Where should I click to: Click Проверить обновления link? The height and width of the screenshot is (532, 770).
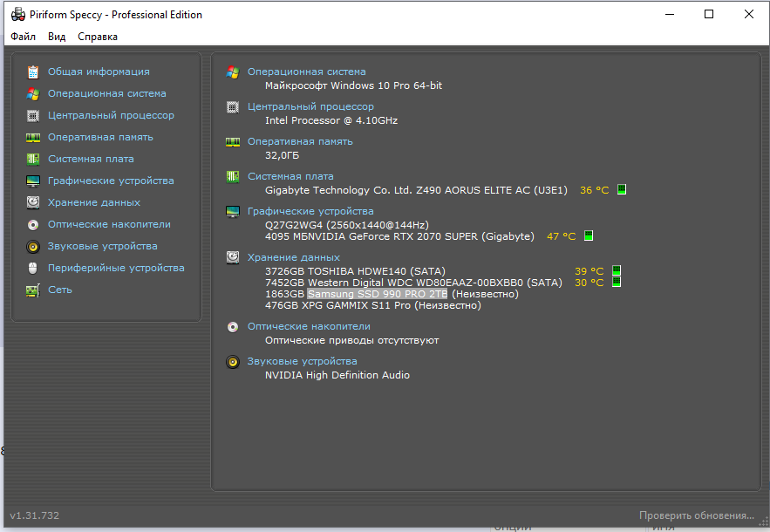point(697,515)
